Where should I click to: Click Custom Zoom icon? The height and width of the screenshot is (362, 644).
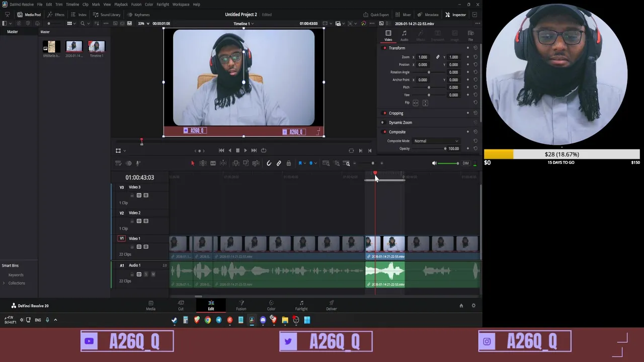347,163
